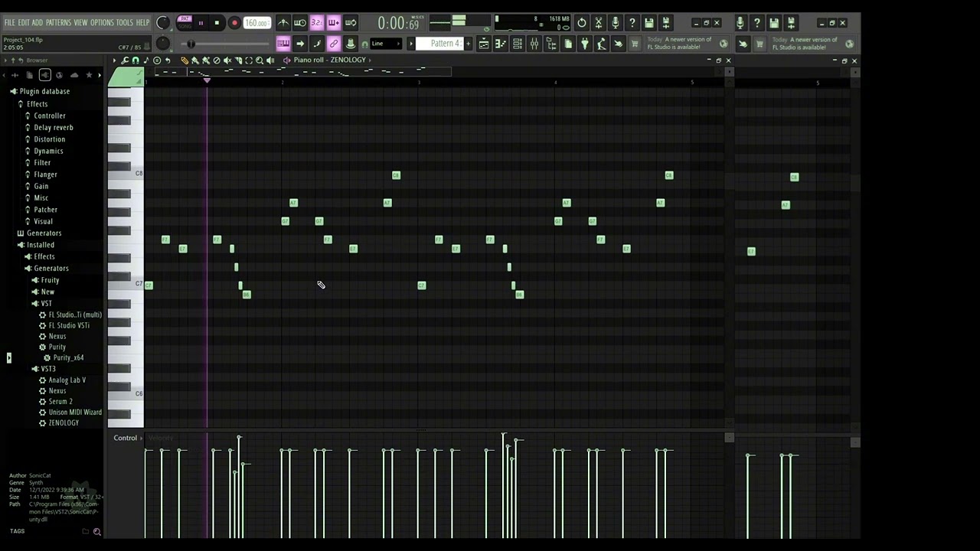
Task: Open the EDIT menu
Action: click(24, 22)
